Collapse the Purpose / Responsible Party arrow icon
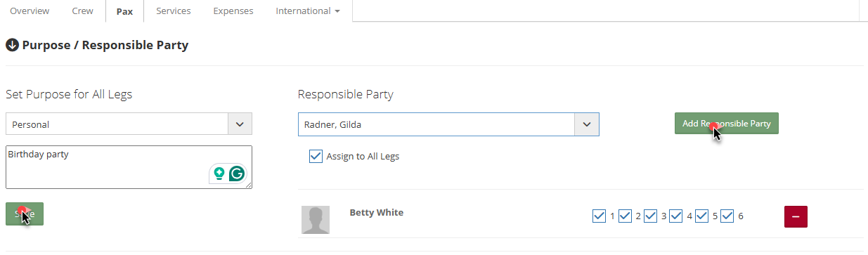 12,45
